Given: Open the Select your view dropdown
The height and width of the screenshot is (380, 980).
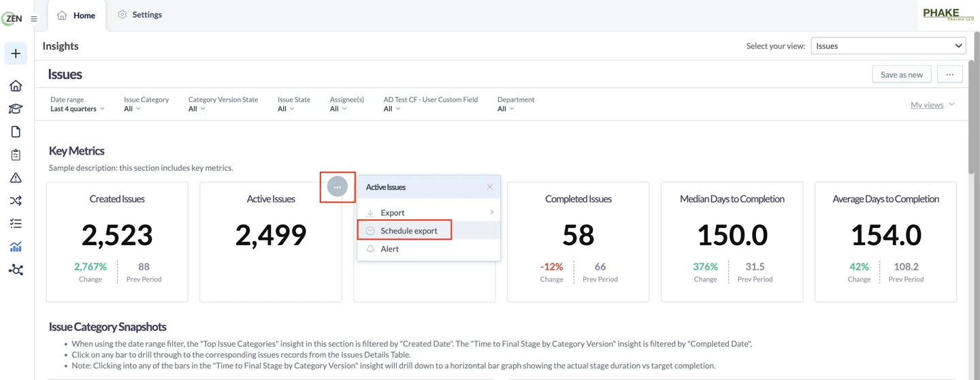Looking at the screenshot, I should click(x=888, y=46).
